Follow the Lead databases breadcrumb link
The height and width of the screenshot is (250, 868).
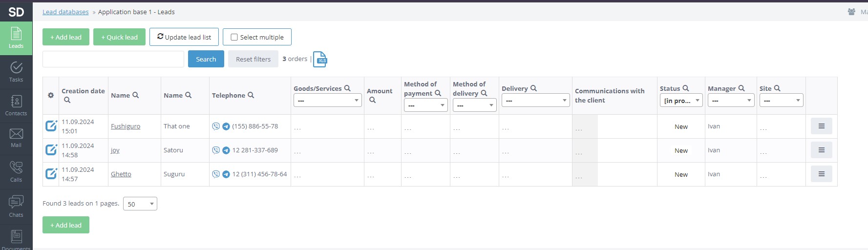tap(65, 12)
